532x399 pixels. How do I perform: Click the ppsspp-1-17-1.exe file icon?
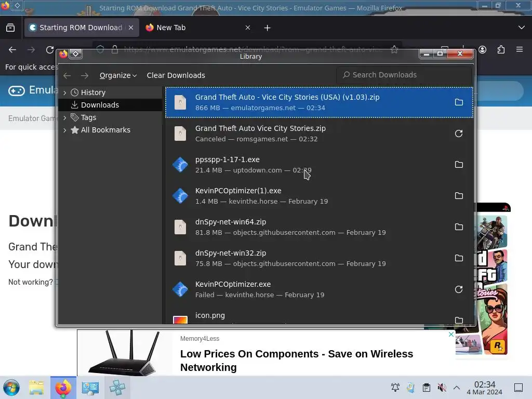(x=180, y=165)
